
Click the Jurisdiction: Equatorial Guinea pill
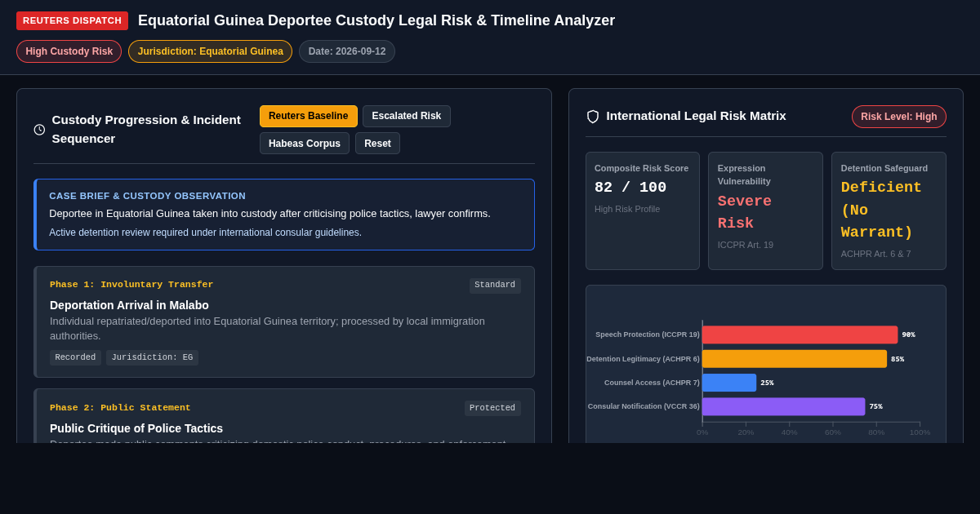[x=210, y=51]
